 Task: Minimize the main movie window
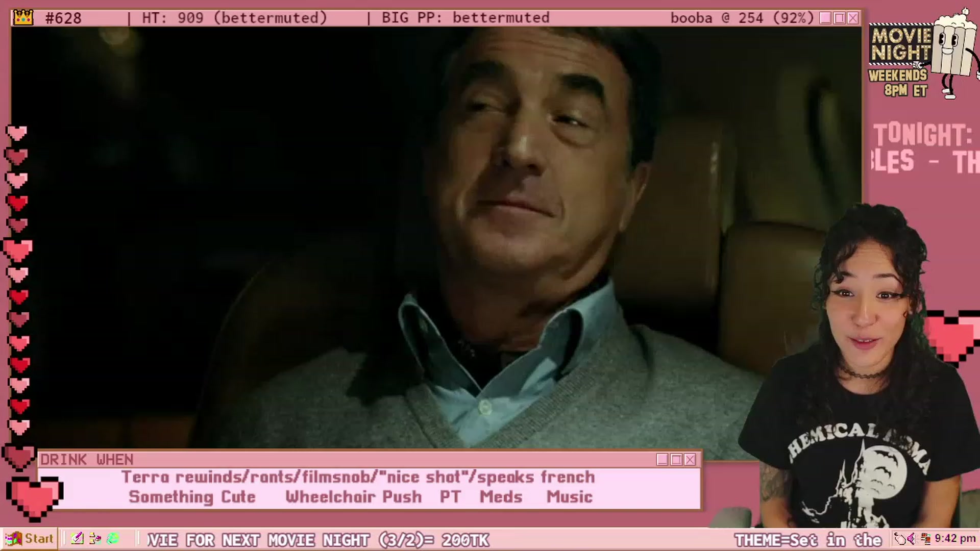coord(825,18)
